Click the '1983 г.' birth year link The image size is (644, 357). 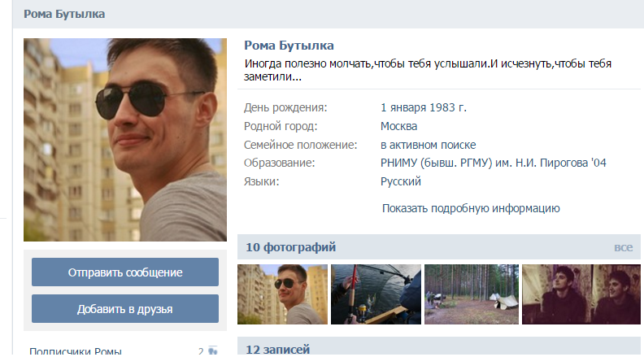[x=449, y=107]
